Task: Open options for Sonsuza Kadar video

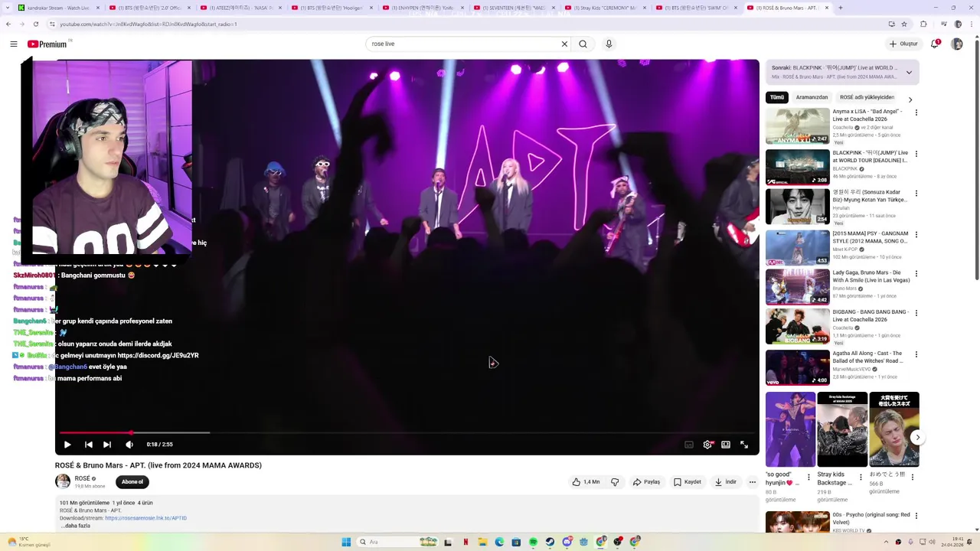Action: (916, 193)
